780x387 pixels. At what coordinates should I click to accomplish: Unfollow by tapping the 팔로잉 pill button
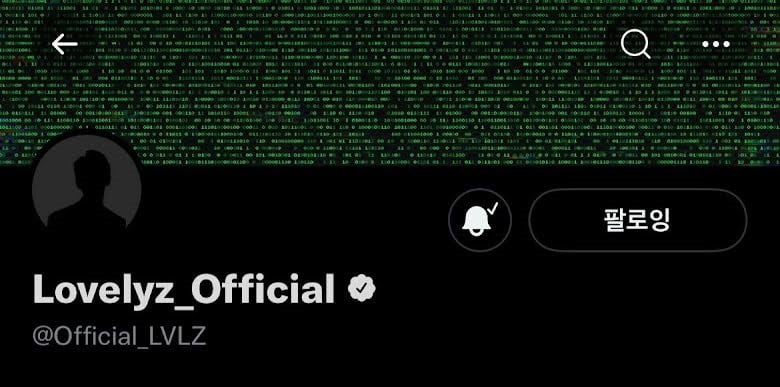click(637, 219)
